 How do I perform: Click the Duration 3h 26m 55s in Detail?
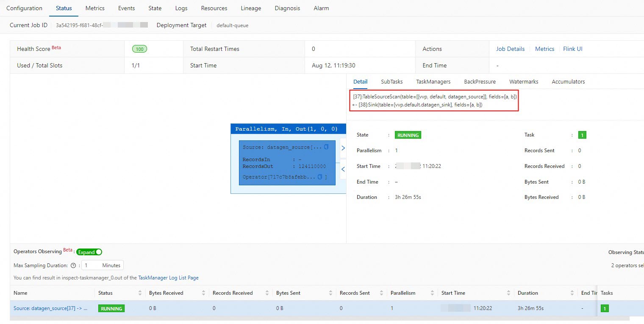408,197
